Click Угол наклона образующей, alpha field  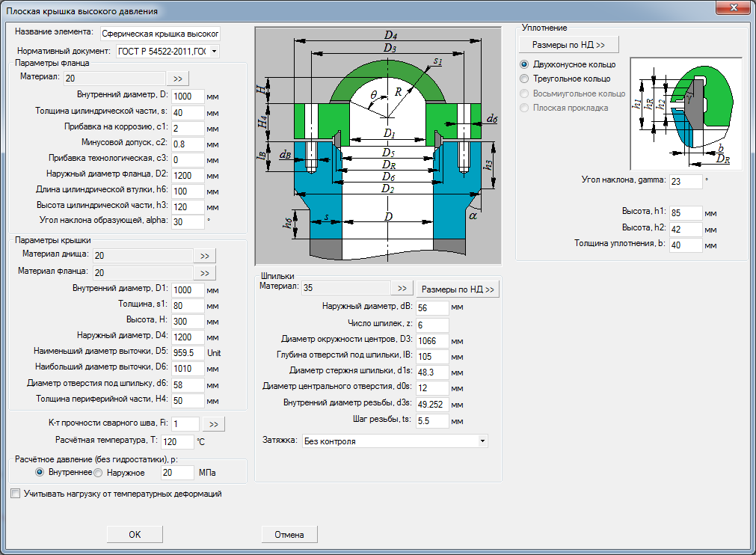(x=188, y=222)
